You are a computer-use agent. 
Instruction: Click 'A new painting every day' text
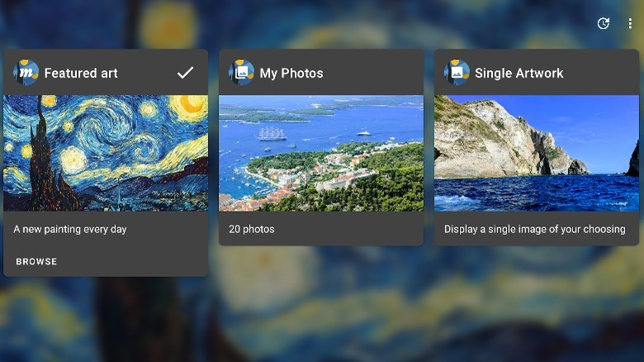70,229
